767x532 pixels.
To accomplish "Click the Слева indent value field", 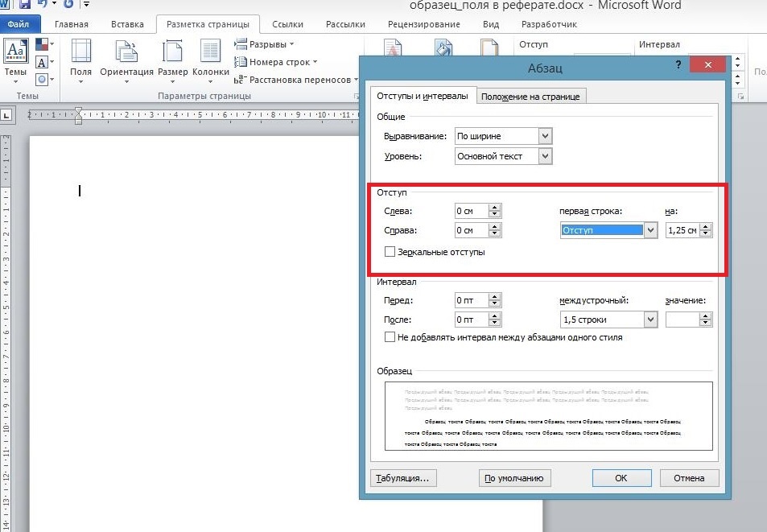I will 471,212.
